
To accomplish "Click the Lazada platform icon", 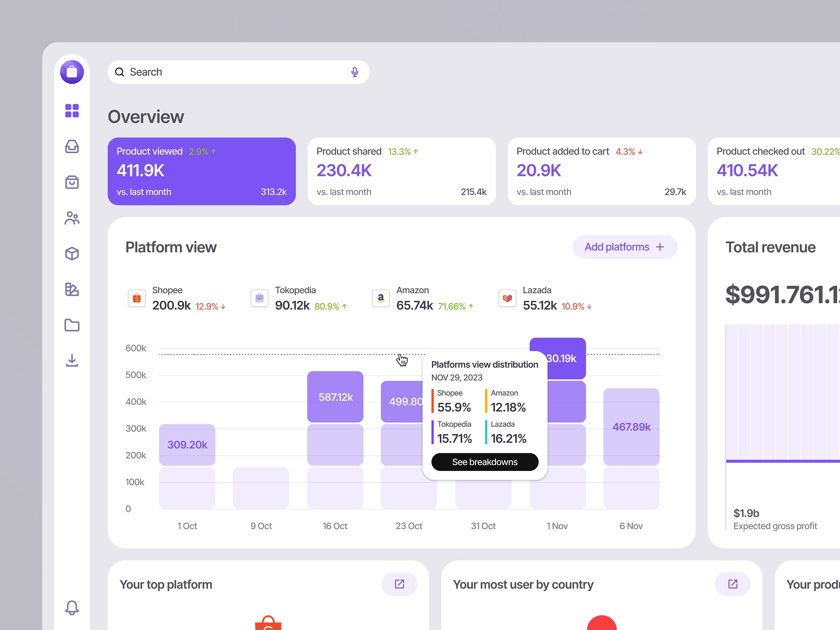I will click(507, 298).
